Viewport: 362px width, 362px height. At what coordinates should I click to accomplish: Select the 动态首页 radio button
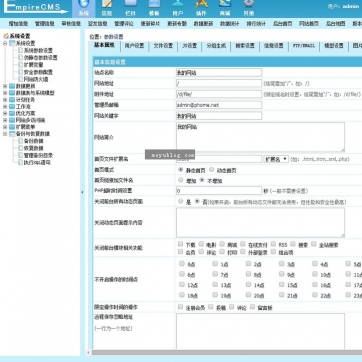pos(212,170)
